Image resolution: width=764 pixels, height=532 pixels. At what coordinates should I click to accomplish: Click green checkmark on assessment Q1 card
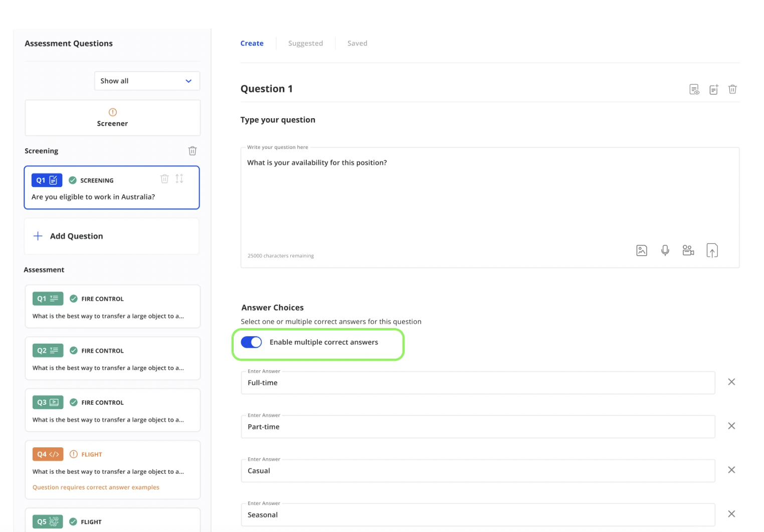click(74, 299)
